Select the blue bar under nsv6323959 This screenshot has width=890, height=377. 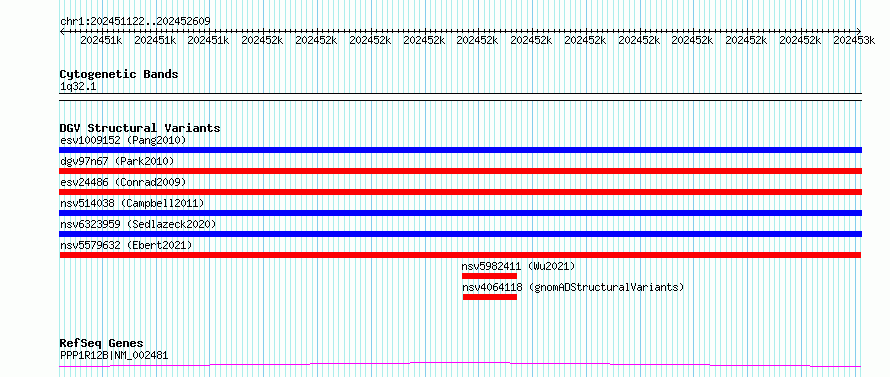coord(460,234)
